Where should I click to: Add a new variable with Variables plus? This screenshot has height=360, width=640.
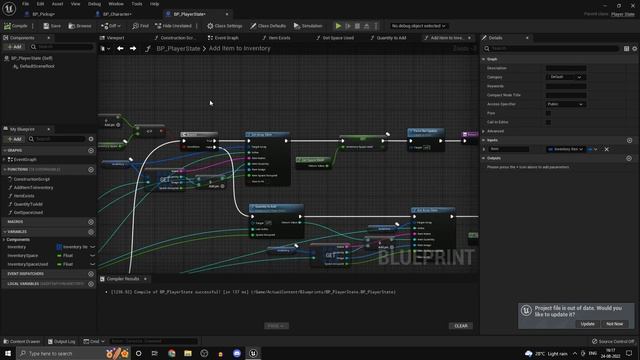(91, 232)
